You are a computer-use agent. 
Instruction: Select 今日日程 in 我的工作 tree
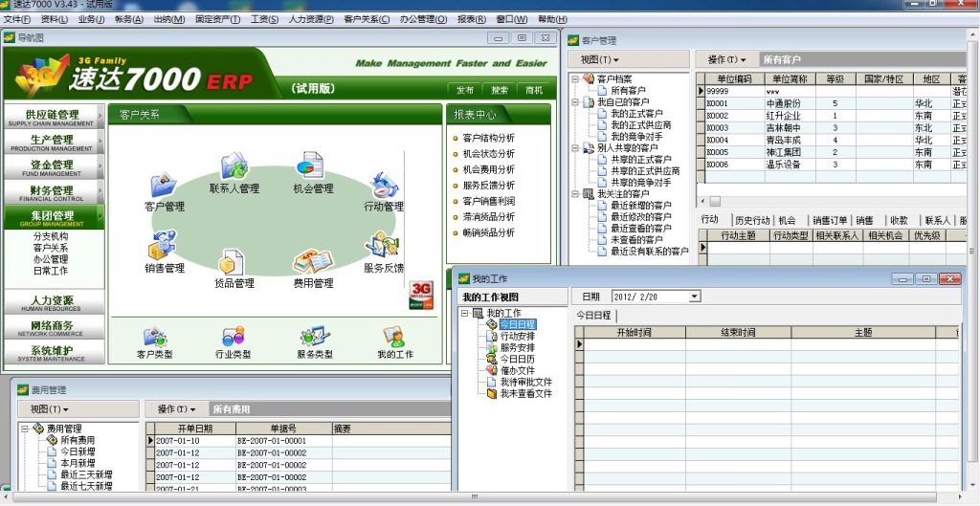518,324
